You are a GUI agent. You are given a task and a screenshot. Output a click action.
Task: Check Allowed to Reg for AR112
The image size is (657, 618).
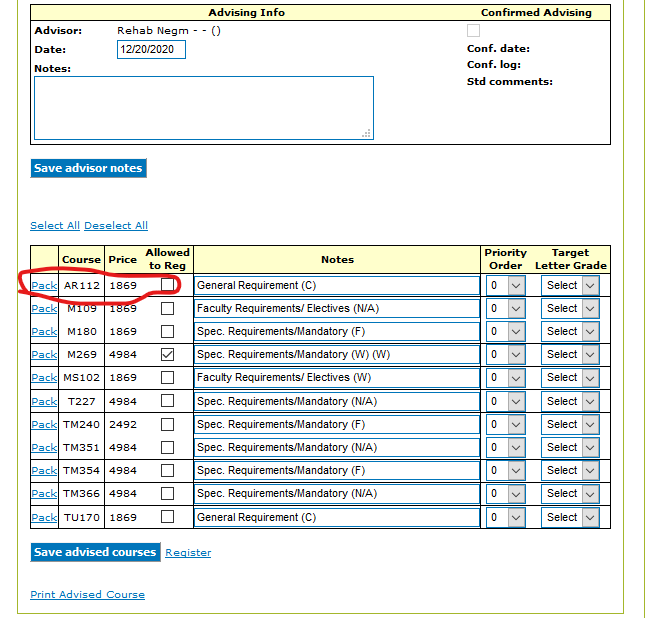pyautogui.click(x=167, y=285)
